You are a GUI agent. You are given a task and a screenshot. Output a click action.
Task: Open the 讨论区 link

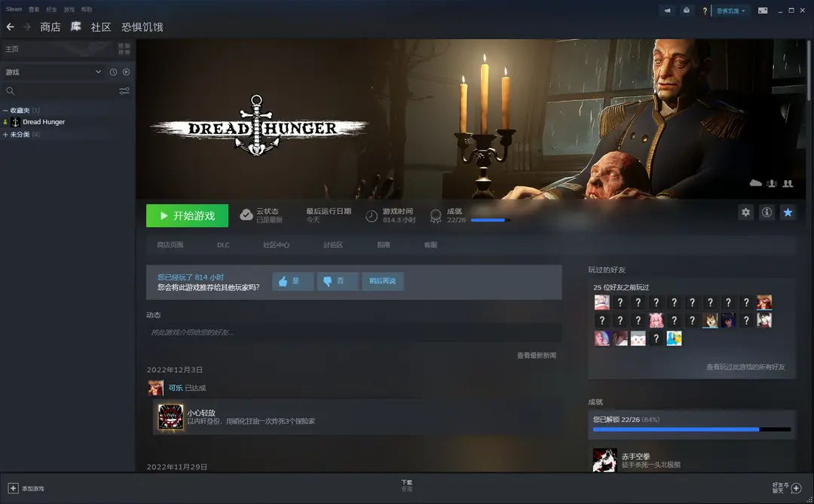coord(333,245)
